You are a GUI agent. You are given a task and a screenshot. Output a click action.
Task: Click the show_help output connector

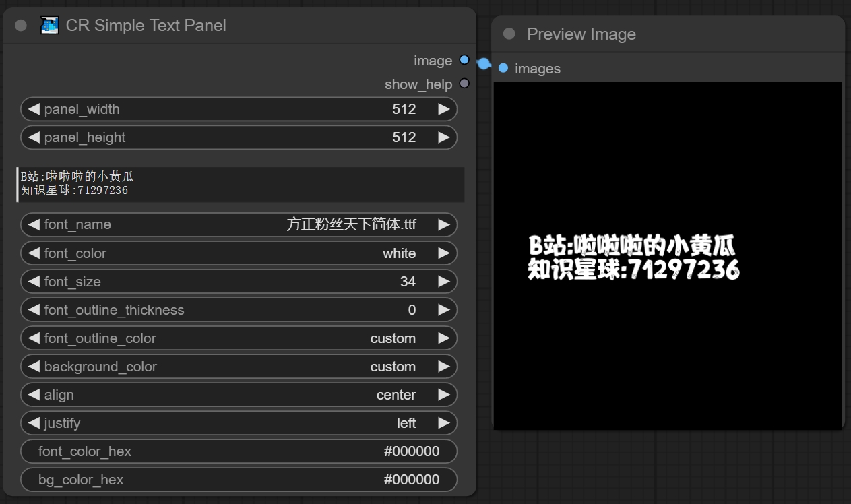464,84
